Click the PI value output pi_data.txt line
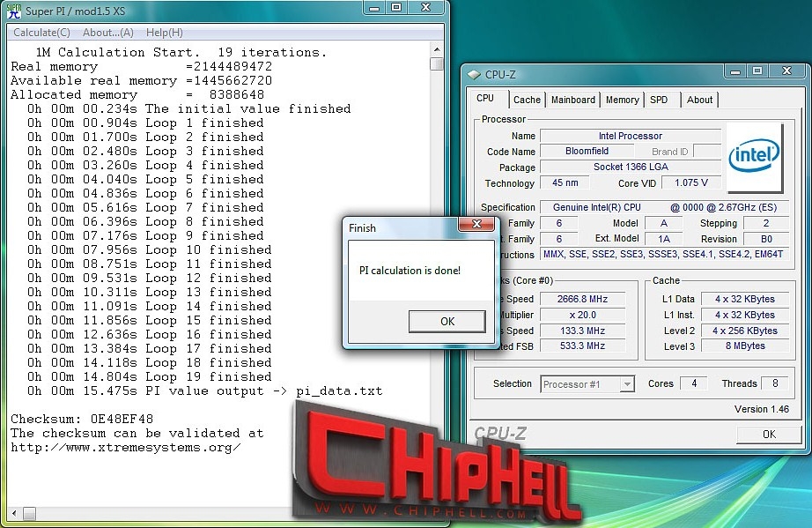This screenshot has width=812, height=528. click(x=205, y=390)
